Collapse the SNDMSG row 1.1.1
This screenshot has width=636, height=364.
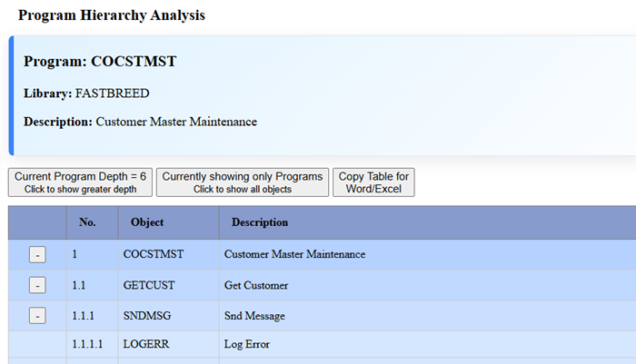[36, 317]
